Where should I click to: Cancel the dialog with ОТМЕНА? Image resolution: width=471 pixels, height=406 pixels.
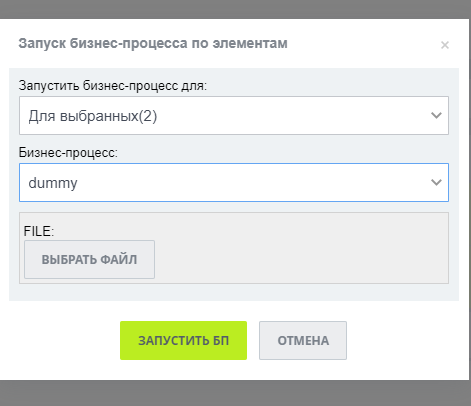[x=303, y=340]
